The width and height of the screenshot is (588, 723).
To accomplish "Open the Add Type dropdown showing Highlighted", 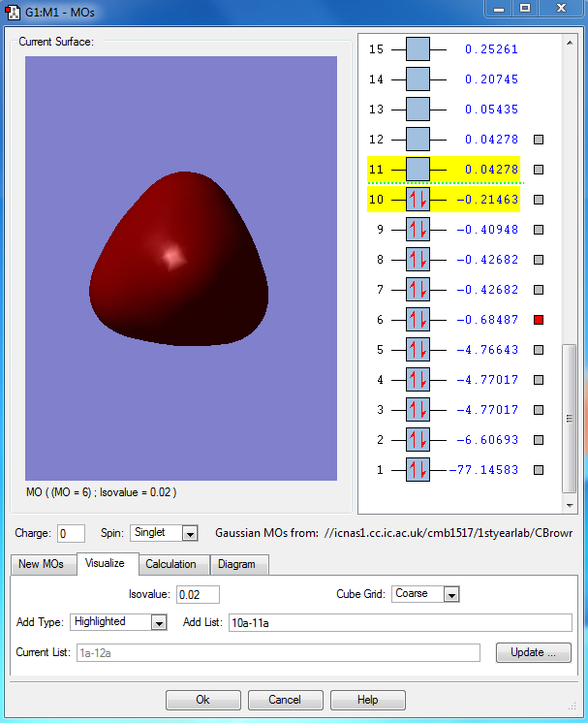I will pos(118,622).
